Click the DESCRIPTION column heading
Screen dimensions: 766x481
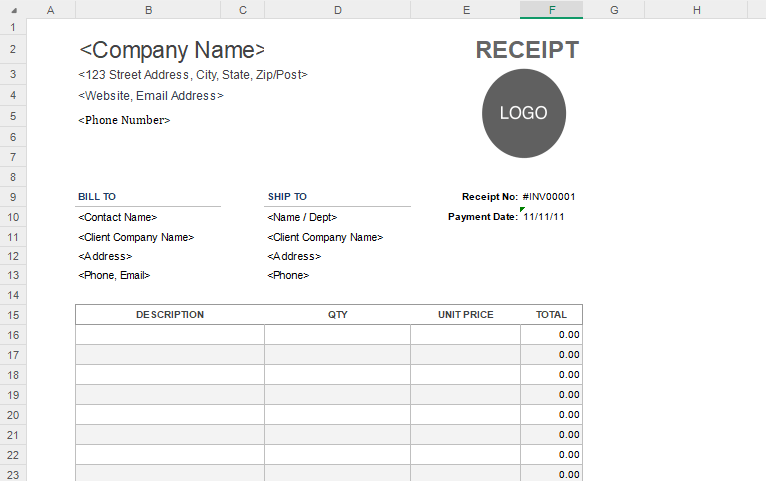click(170, 315)
